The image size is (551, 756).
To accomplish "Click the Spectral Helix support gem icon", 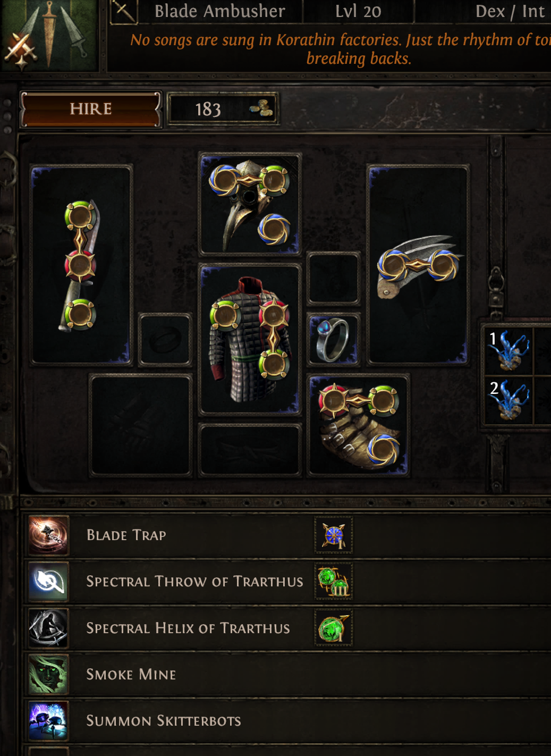I will pos(334,628).
